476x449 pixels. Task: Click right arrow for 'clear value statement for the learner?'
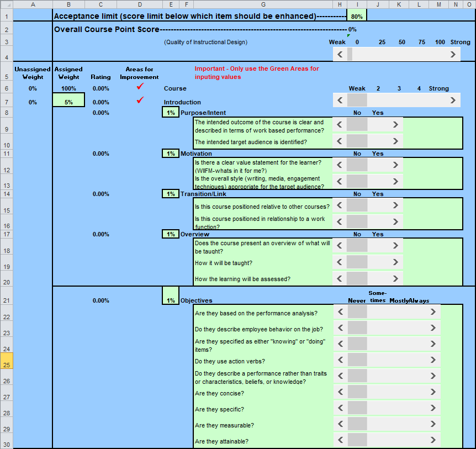395,165
